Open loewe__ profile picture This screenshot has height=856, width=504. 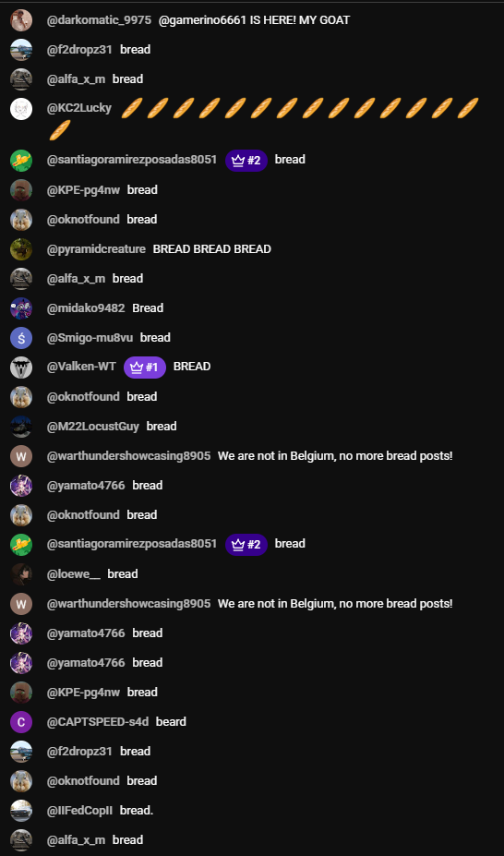[21, 573]
